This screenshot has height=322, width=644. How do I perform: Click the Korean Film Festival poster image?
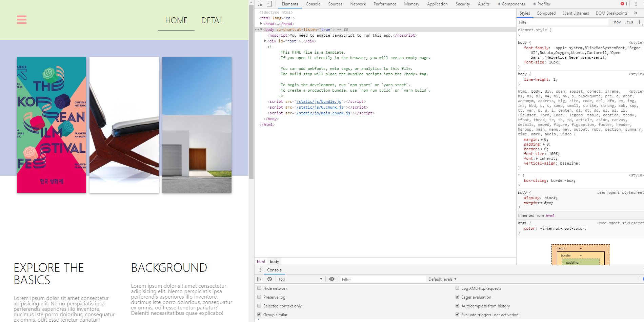pyautogui.click(x=52, y=125)
